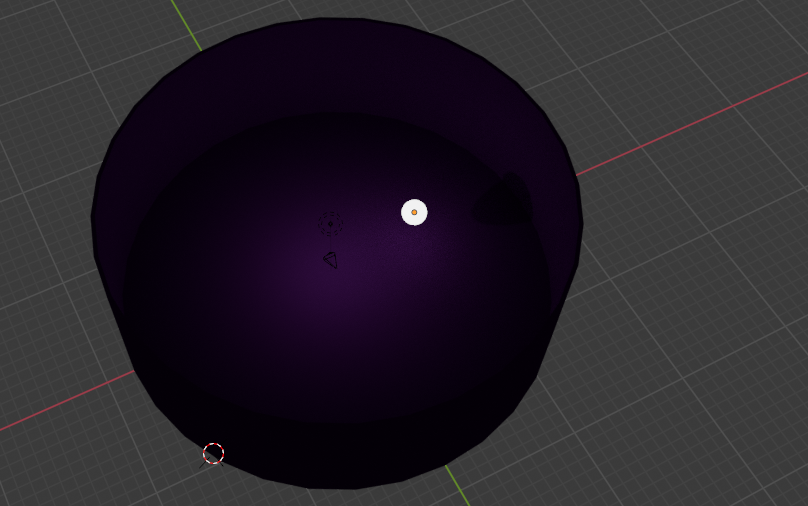Click empty grid area in top-right corner
Viewport: 808px width, 506px height.
click(x=740, y=40)
